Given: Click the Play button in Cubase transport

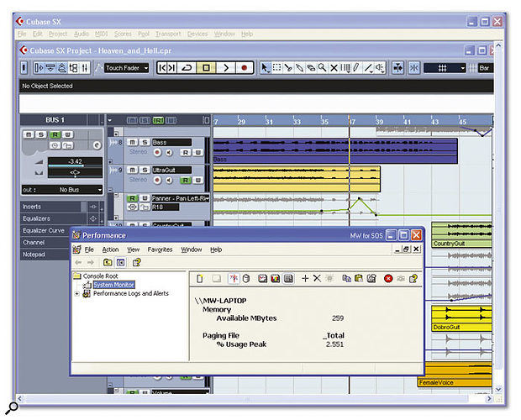Looking at the screenshot, I should coord(226,68).
